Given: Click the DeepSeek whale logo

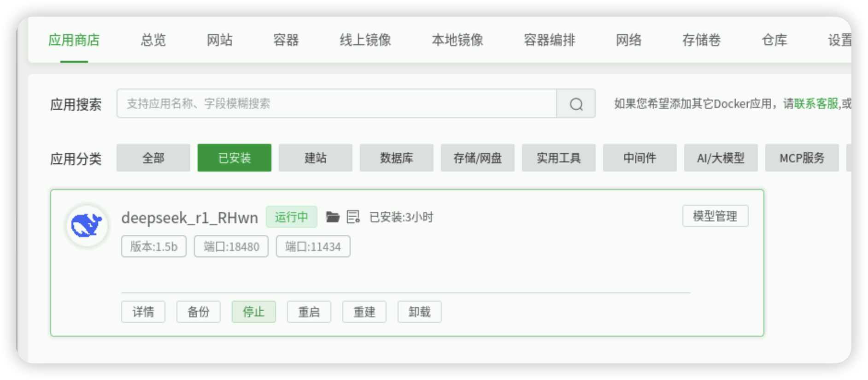Looking at the screenshot, I should [87, 226].
